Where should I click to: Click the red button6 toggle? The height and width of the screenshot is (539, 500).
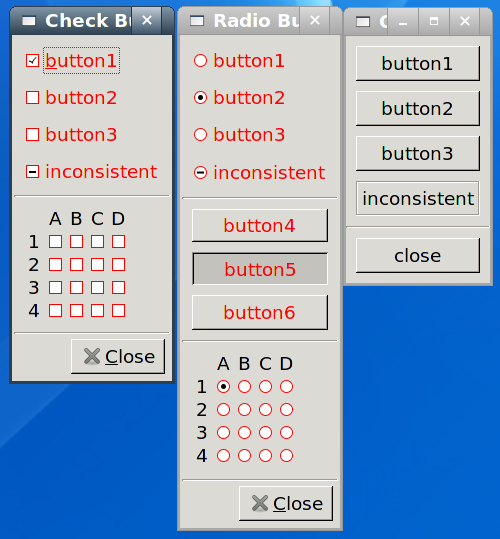click(x=260, y=312)
